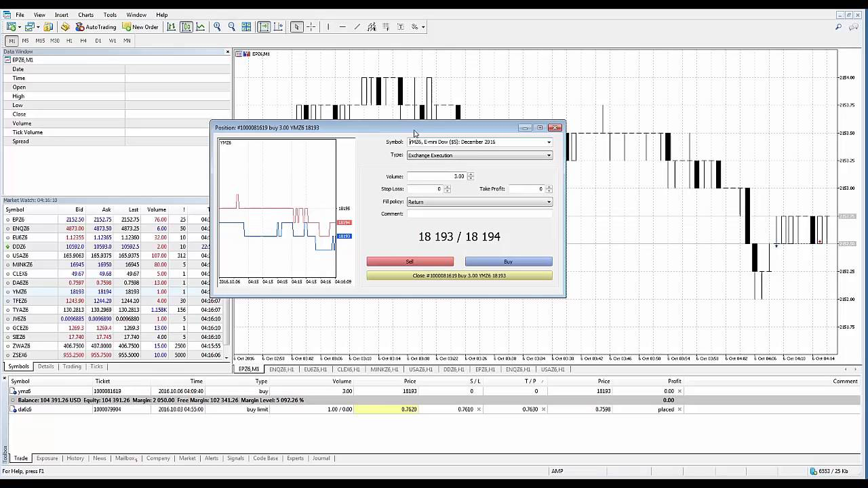Viewport: 868px width, 488px height.
Task: Click the New Order toolbar icon
Action: point(140,27)
